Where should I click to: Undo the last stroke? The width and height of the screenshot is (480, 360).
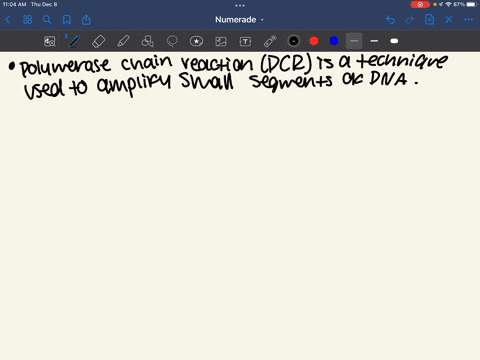(390, 20)
